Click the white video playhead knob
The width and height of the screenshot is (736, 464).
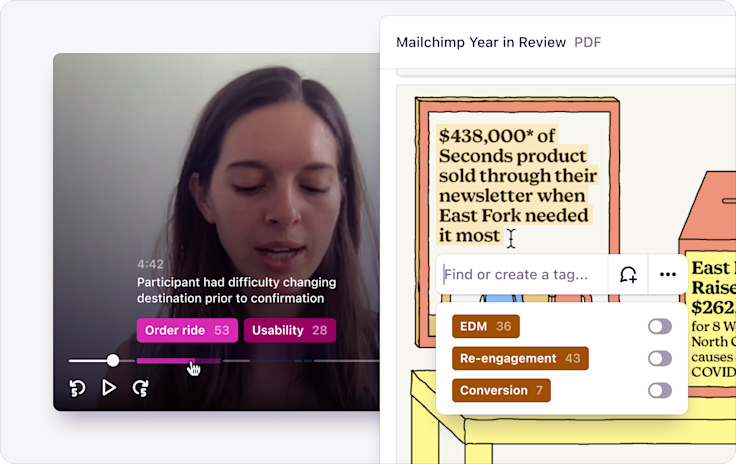point(113,360)
